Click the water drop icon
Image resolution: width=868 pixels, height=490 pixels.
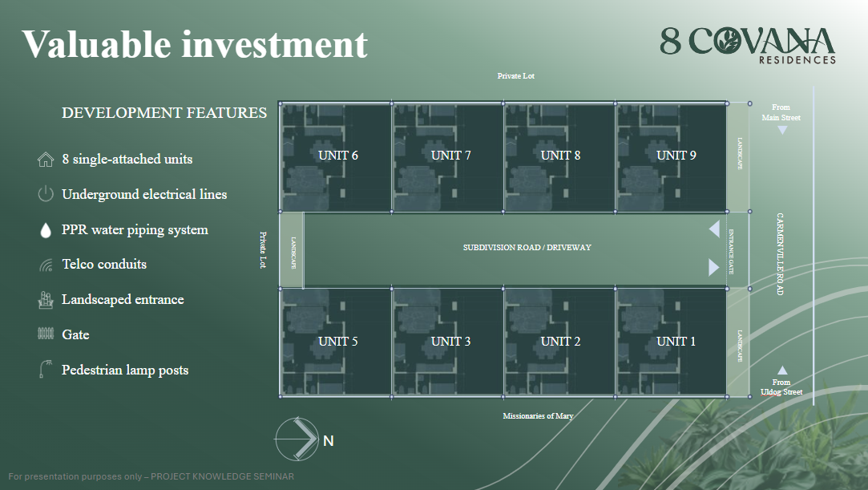(46, 230)
